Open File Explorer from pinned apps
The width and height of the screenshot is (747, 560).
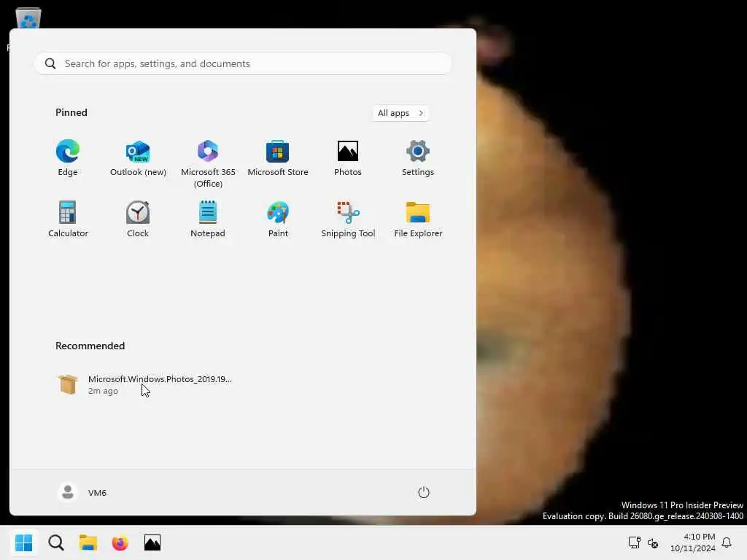click(x=418, y=219)
